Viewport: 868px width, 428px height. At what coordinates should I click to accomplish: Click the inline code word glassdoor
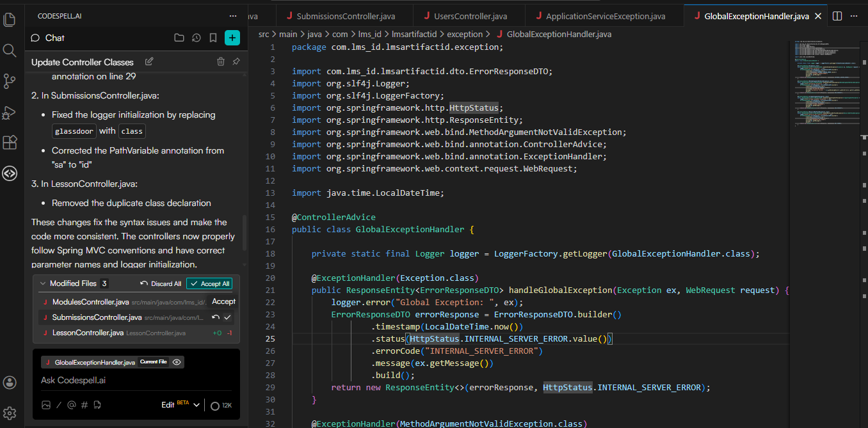coord(74,131)
